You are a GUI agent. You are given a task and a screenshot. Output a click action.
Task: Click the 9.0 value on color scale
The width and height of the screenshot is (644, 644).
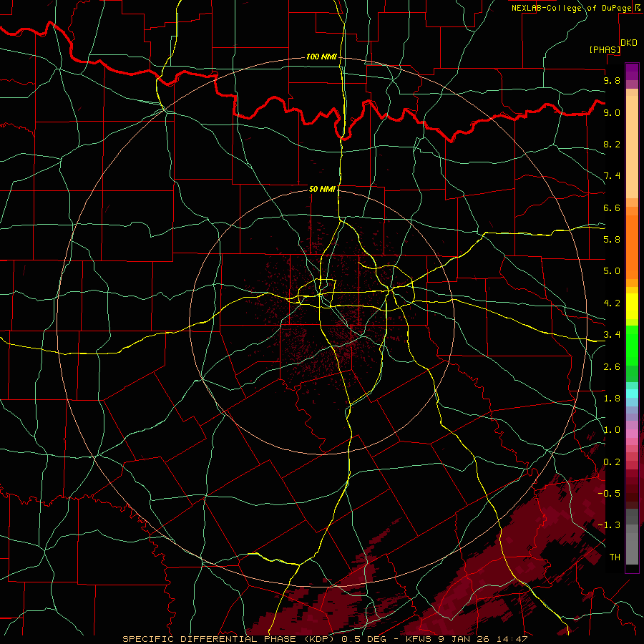612,112
